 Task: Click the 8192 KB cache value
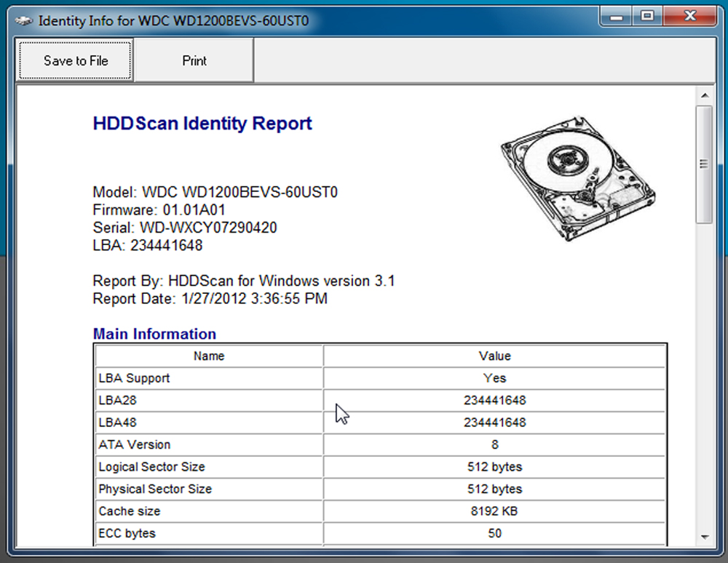[x=494, y=511]
